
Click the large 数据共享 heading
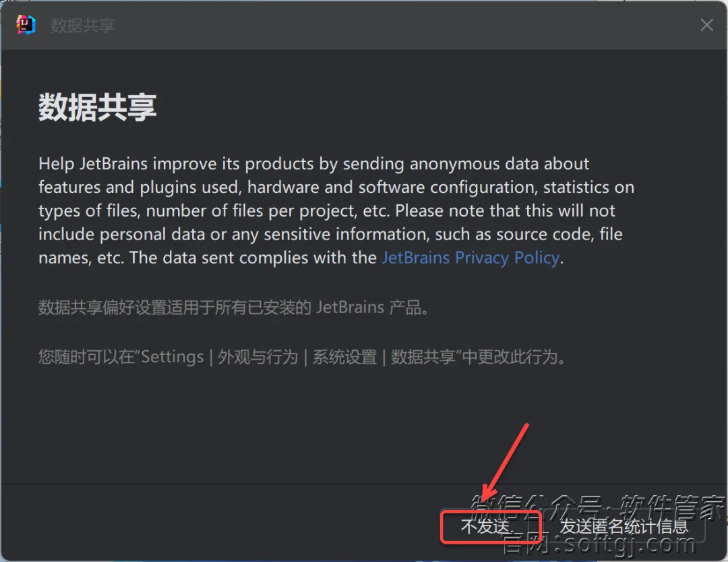pyautogui.click(x=98, y=107)
